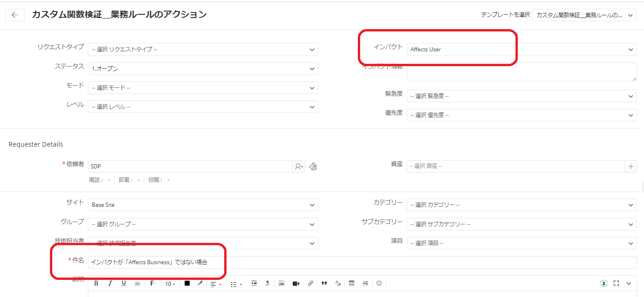Toggle italic formatting
This screenshot has width=644, height=297.
[110, 284]
